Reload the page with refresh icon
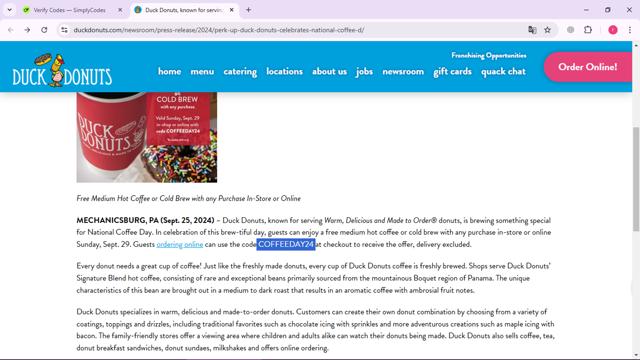Screen dimensions: 640x360 pos(44,30)
